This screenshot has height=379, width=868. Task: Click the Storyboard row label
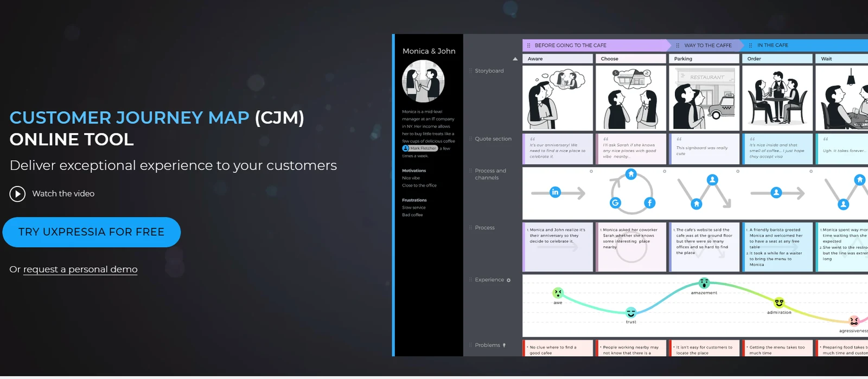489,71
